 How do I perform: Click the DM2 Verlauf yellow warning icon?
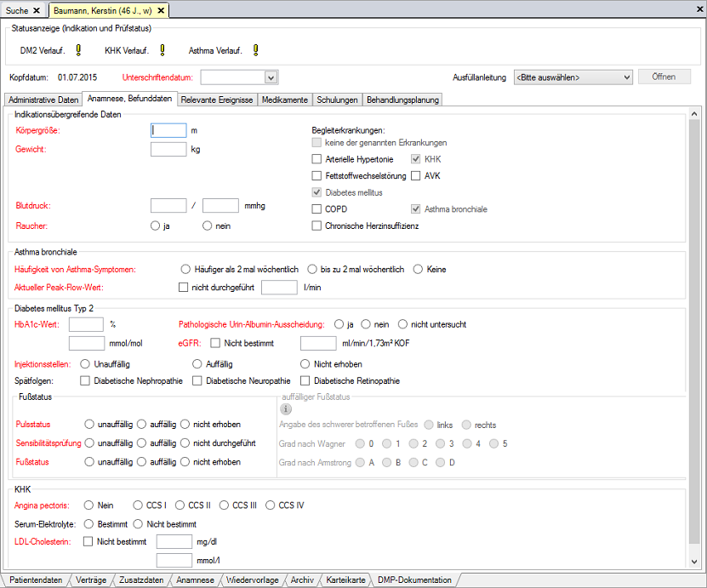(78, 50)
